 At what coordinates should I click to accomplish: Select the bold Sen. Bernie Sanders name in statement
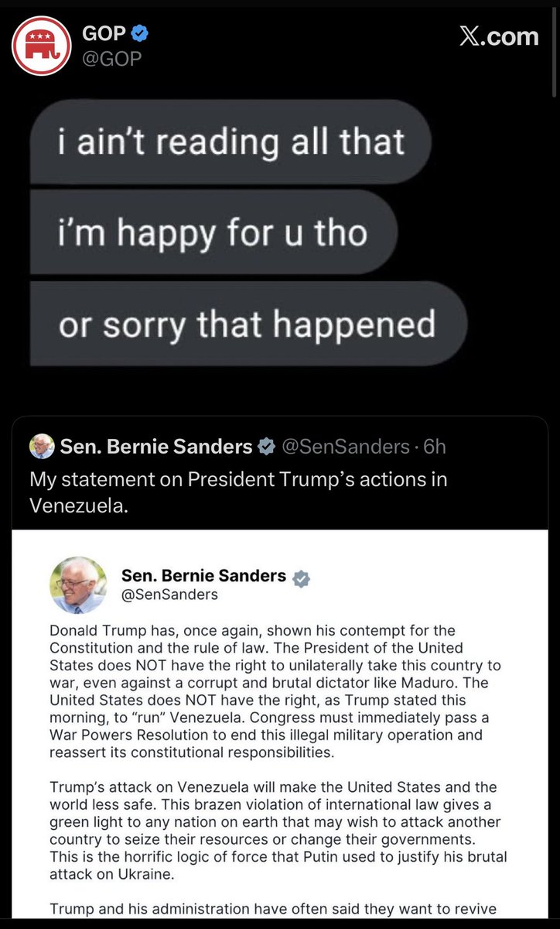pyautogui.click(x=203, y=577)
